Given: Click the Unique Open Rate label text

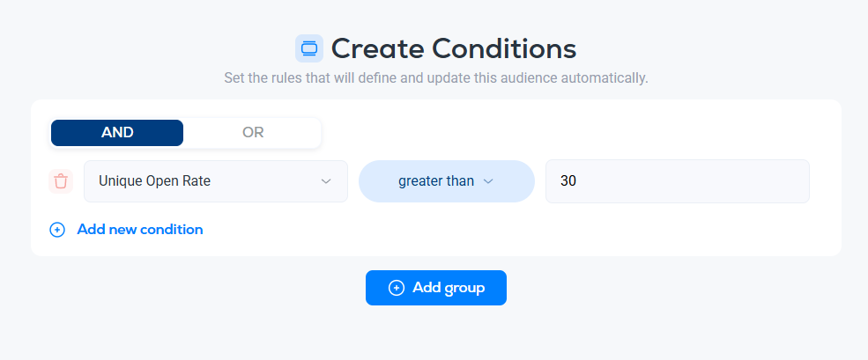Looking at the screenshot, I should coord(154,181).
